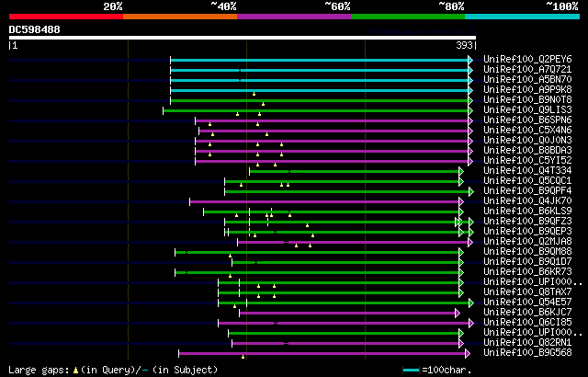588x377 pixels.
Task: Select the UniRef100_B6KJC7 label
Action: click(527, 313)
